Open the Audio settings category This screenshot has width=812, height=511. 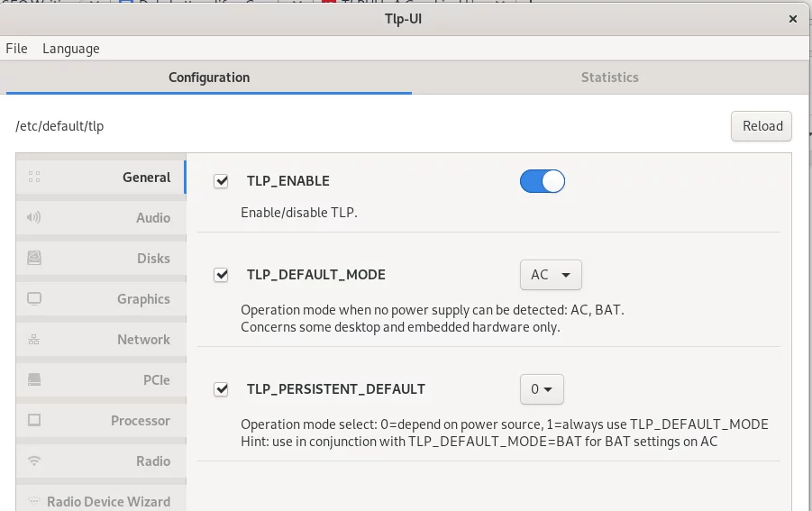point(100,218)
